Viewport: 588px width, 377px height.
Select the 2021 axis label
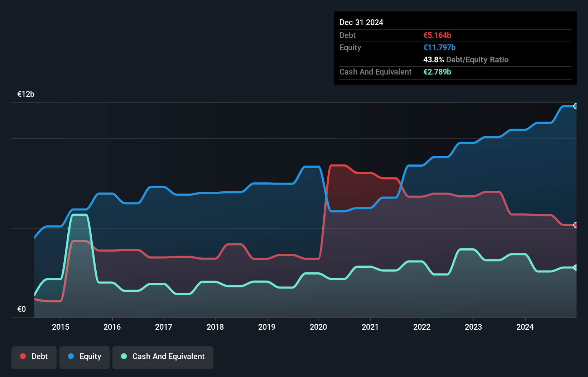[x=370, y=327]
